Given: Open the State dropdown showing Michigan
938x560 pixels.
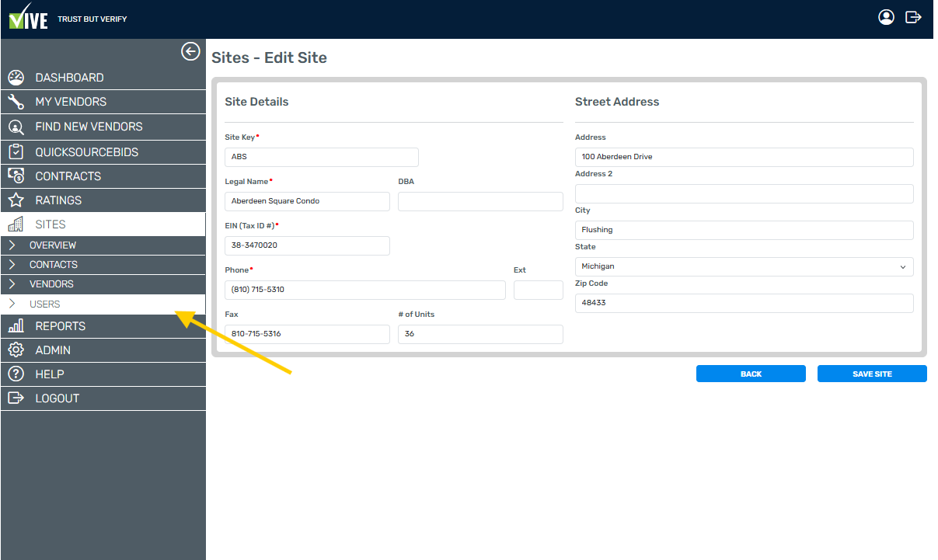Looking at the screenshot, I should pyautogui.click(x=744, y=266).
